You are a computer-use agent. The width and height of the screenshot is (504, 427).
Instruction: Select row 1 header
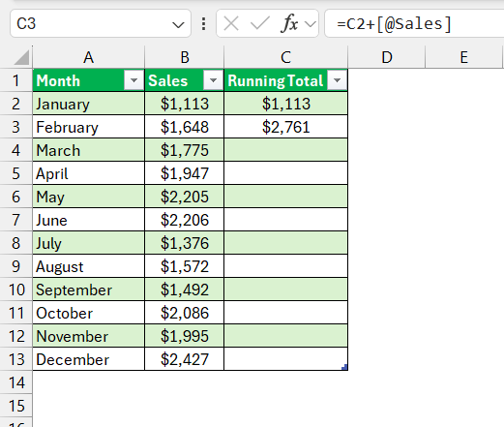click(x=16, y=80)
